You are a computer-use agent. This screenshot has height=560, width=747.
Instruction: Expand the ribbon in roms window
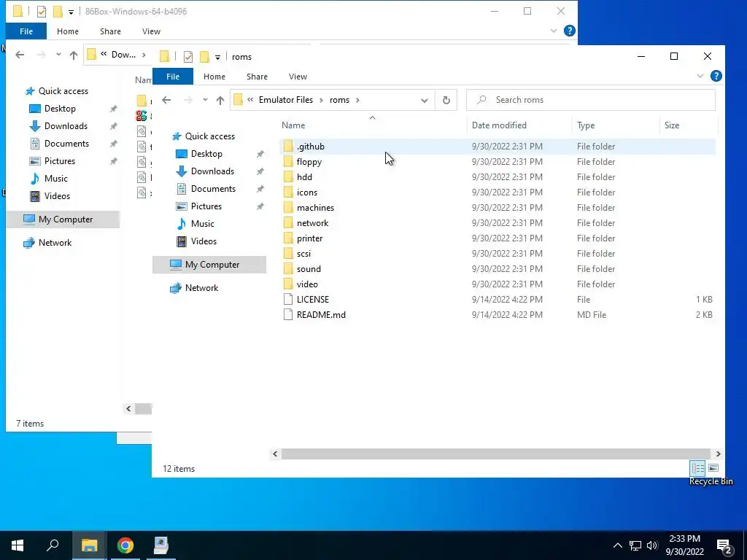700,76
